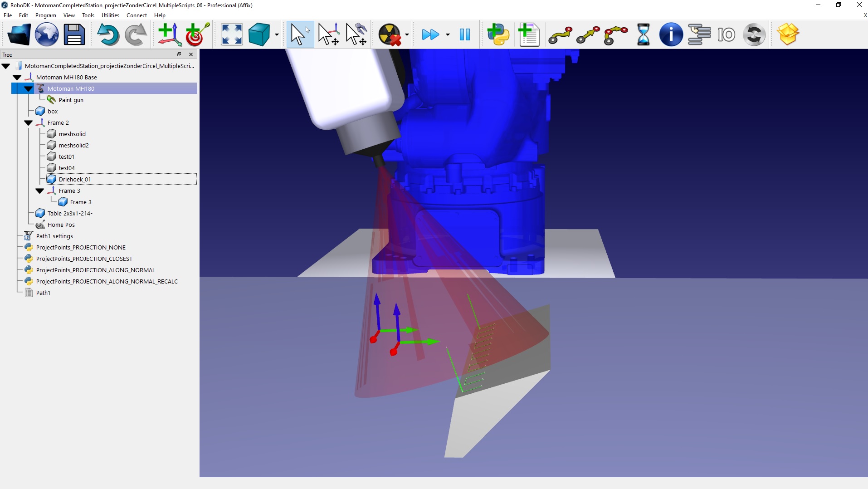Open the Program menu
The image size is (868, 489).
(45, 15)
